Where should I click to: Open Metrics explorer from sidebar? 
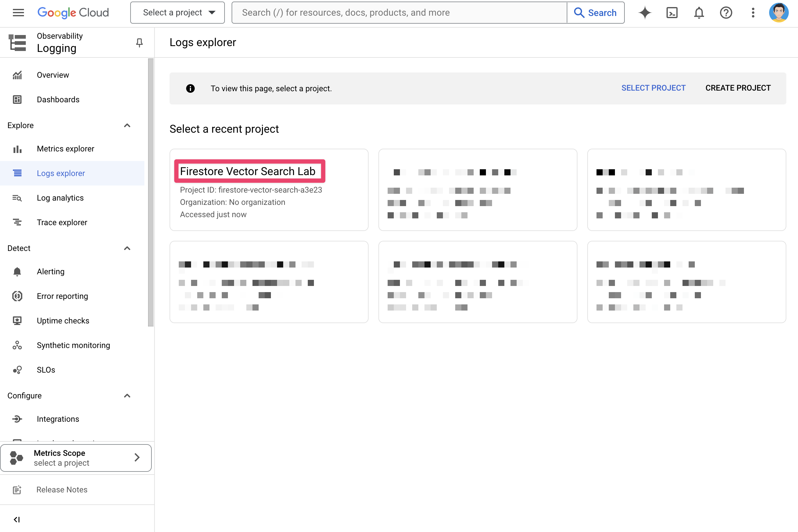coord(65,148)
